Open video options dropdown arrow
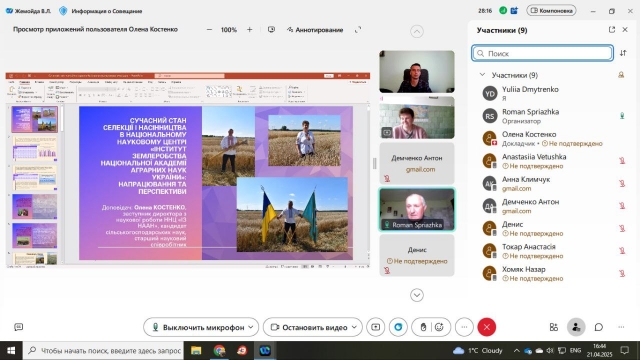 (x=354, y=327)
